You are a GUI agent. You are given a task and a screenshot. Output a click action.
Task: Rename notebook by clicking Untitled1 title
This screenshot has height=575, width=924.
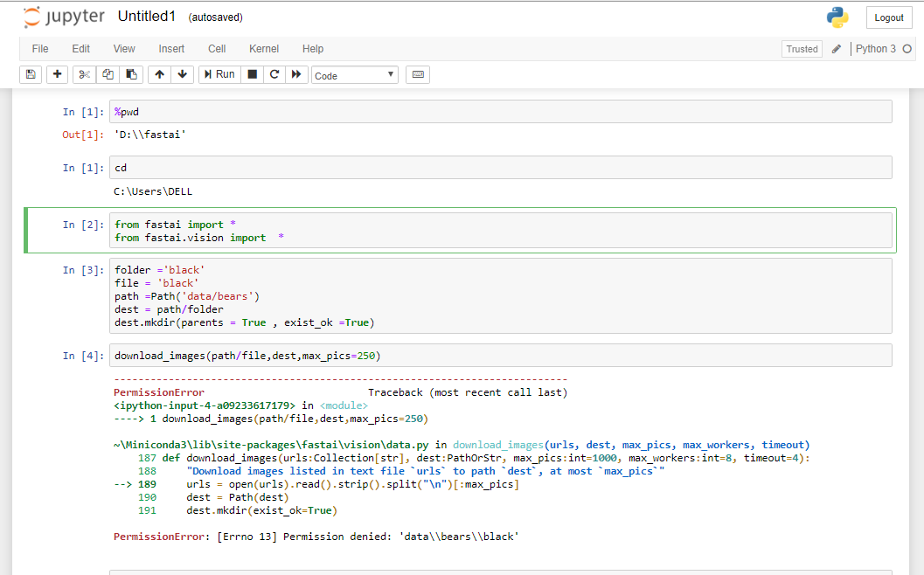(x=147, y=17)
